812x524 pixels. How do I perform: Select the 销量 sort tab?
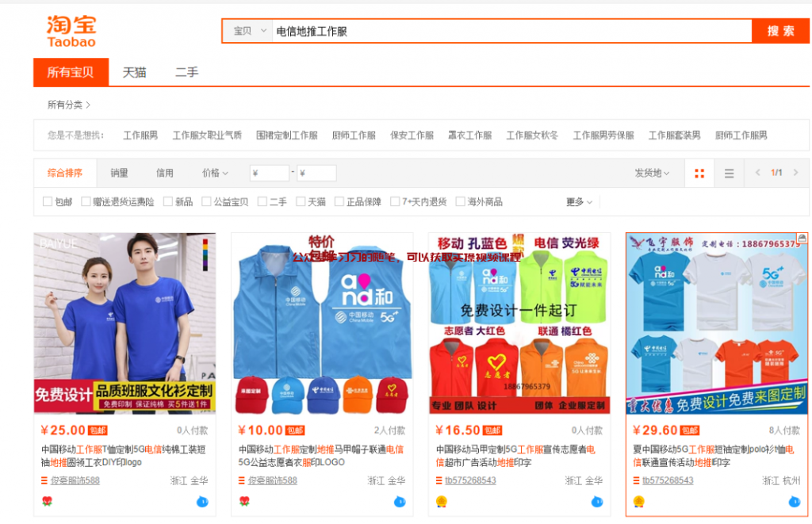tap(119, 173)
